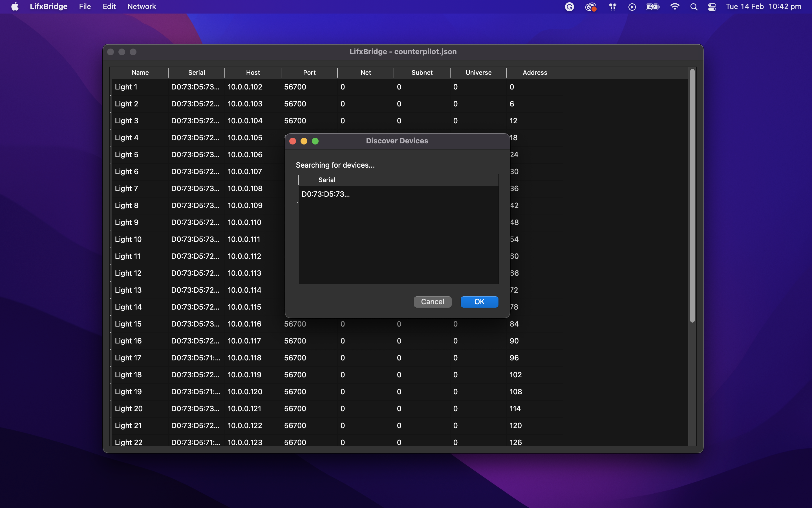Select the Light 12 name cell
The width and height of the screenshot is (812, 508).
140,273
